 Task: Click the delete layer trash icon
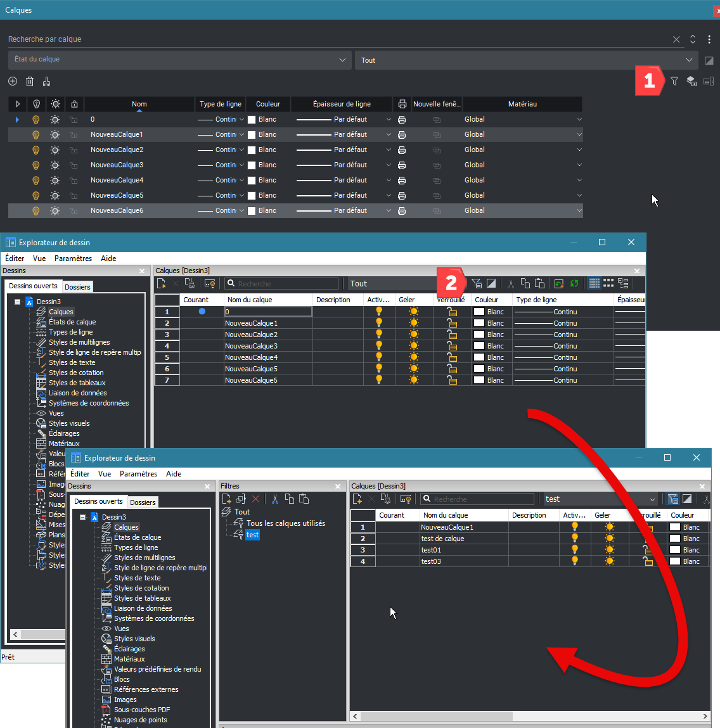(x=30, y=81)
